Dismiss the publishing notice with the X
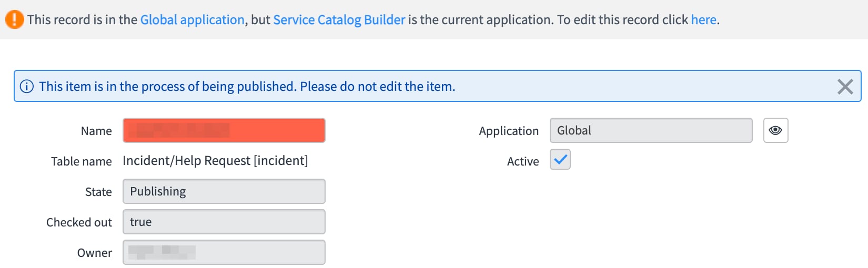The image size is (868, 268). [845, 86]
